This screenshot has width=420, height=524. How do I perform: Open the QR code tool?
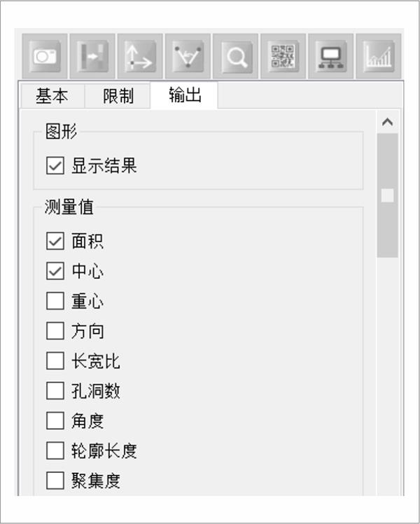click(283, 57)
